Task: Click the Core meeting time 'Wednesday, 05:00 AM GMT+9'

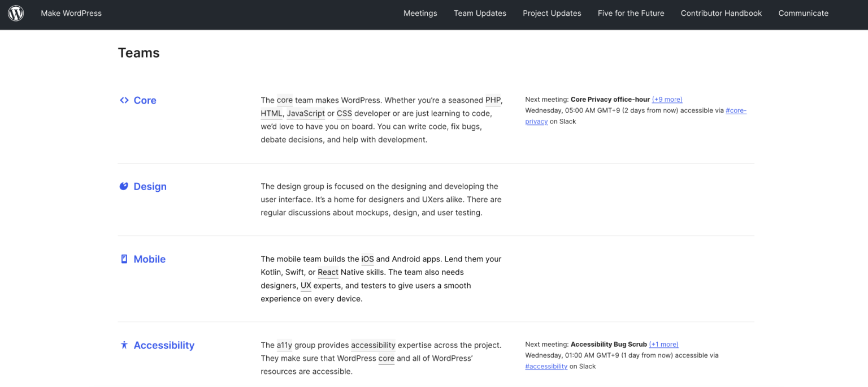Action: [572, 110]
